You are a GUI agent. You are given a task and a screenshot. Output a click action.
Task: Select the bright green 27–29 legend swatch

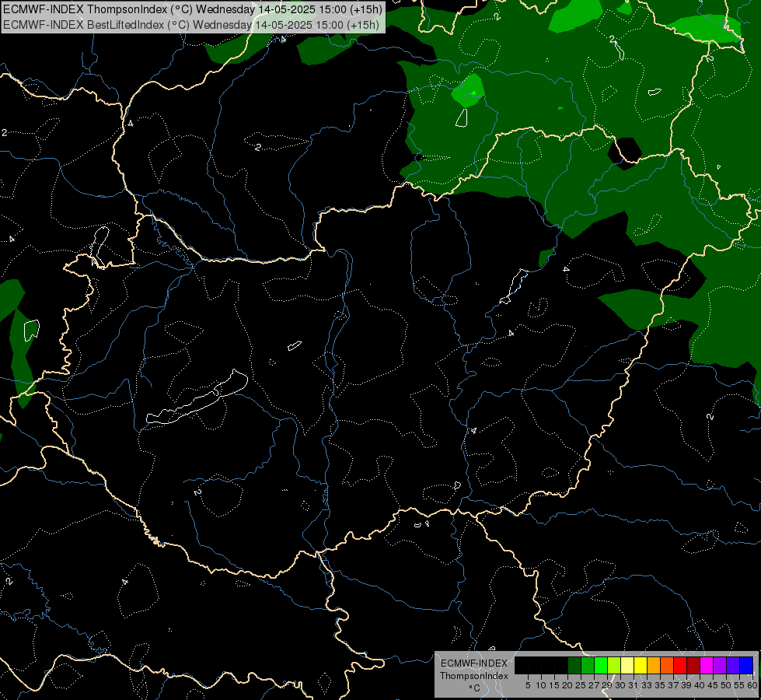pyautogui.click(x=601, y=665)
